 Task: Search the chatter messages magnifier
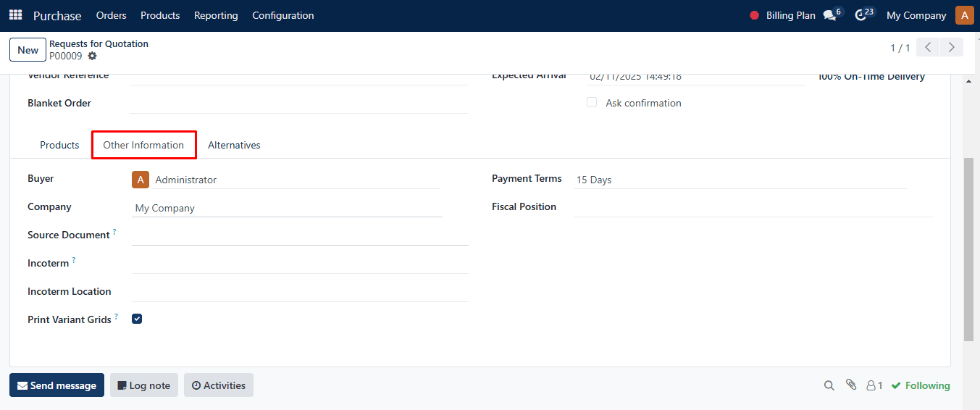pyautogui.click(x=829, y=386)
